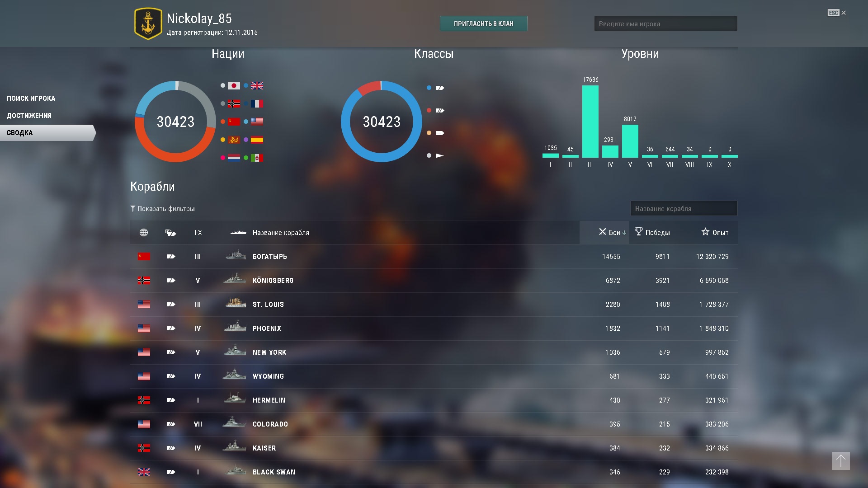Sort ships by victories using the Победы header
Image resolution: width=868 pixels, height=488 pixels.
pos(652,232)
